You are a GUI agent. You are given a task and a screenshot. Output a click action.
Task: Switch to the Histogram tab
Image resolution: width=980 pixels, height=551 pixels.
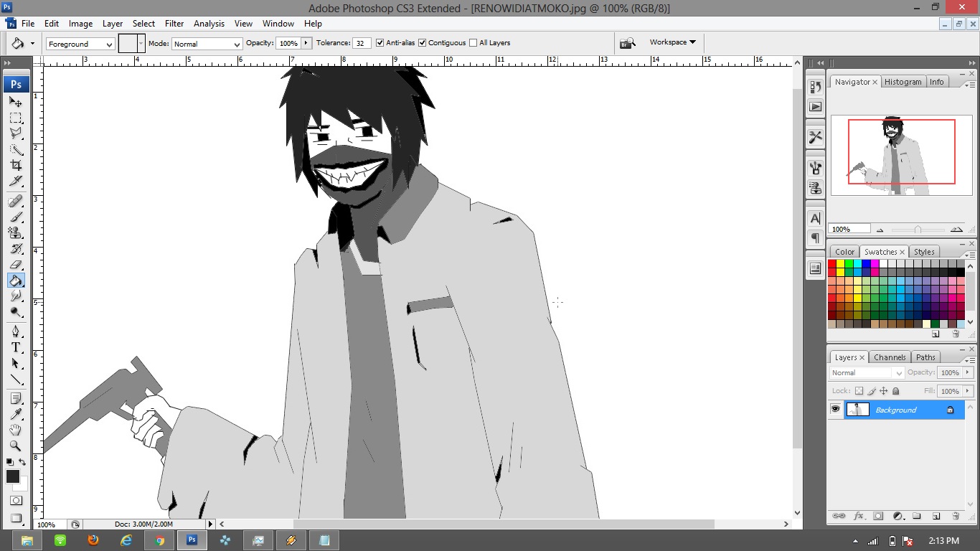coord(903,81)
